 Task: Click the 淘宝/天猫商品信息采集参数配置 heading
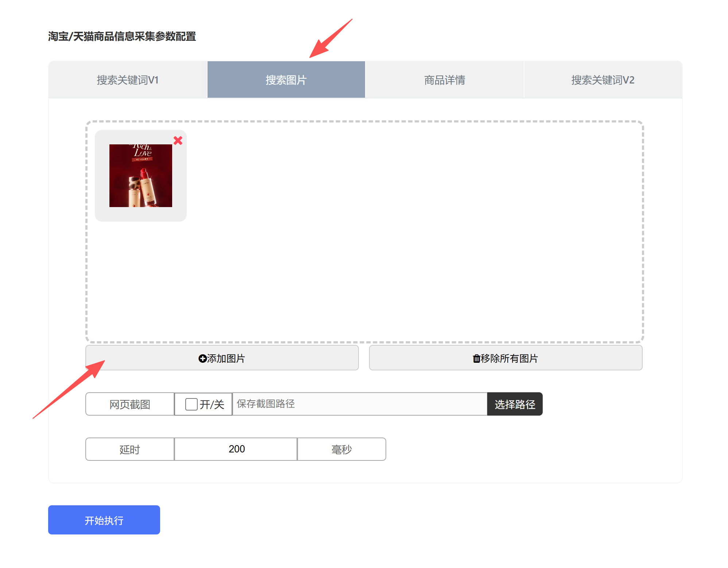click(122, 36)
